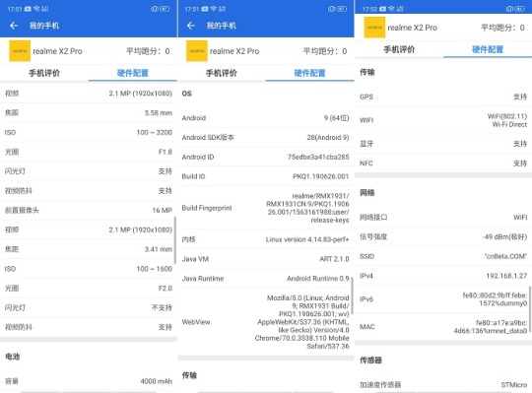This screenshot has width=532, height=393.
Task: Tap the back arrow on the leftmost phone screen
Action: pos(14,26)
